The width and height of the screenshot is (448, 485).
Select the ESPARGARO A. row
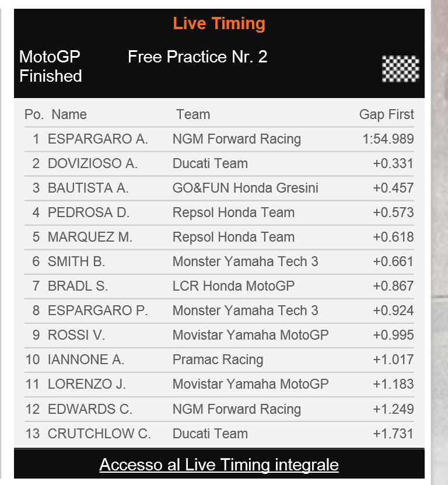click(x=97, y=139)
